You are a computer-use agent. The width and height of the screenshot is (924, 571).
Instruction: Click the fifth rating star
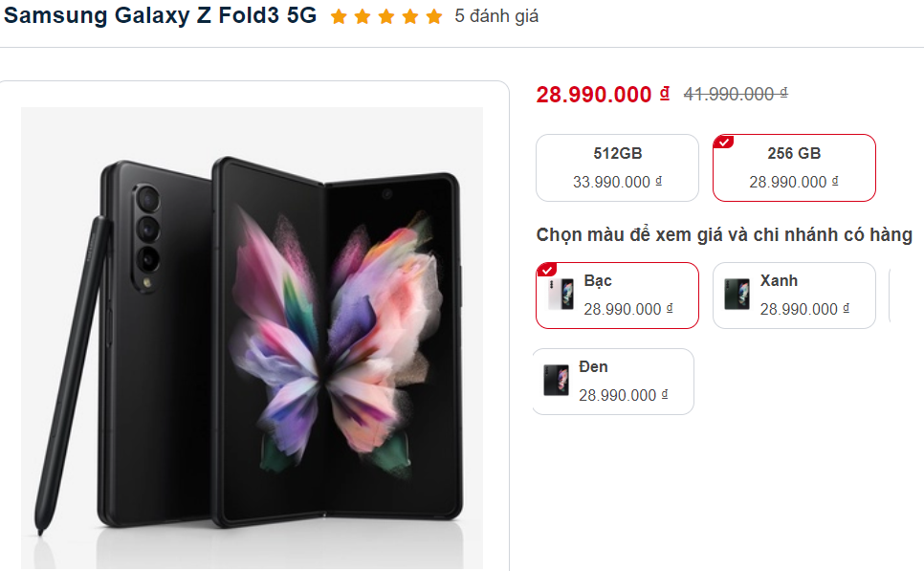pyautogui.click(x=434, y=17)
